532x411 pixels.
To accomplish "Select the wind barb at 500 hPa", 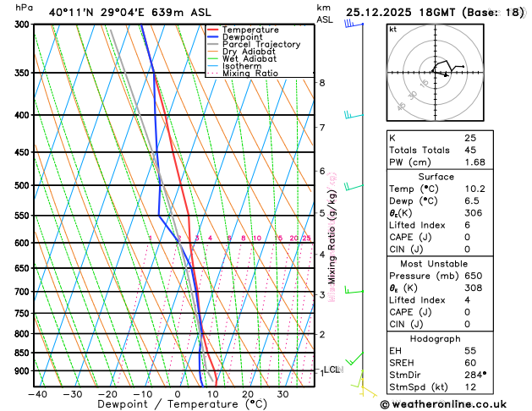I will [354, 186].
